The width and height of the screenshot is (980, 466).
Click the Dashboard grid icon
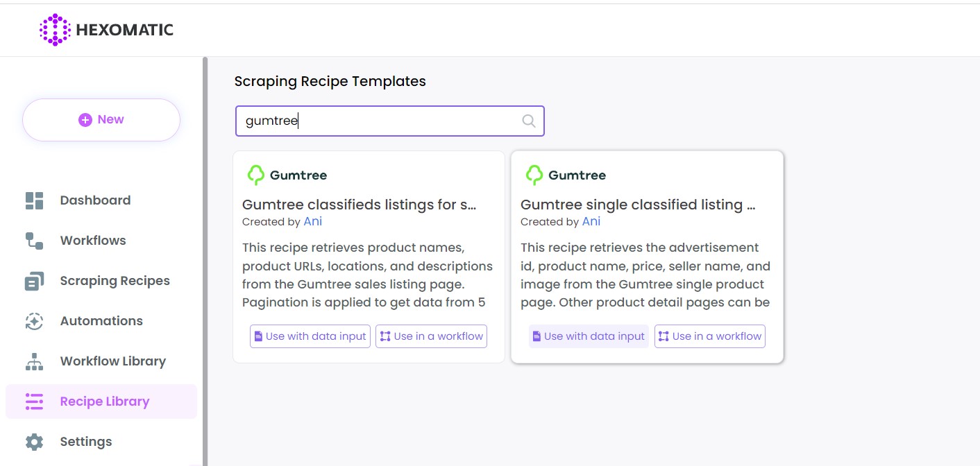[34, 200]
